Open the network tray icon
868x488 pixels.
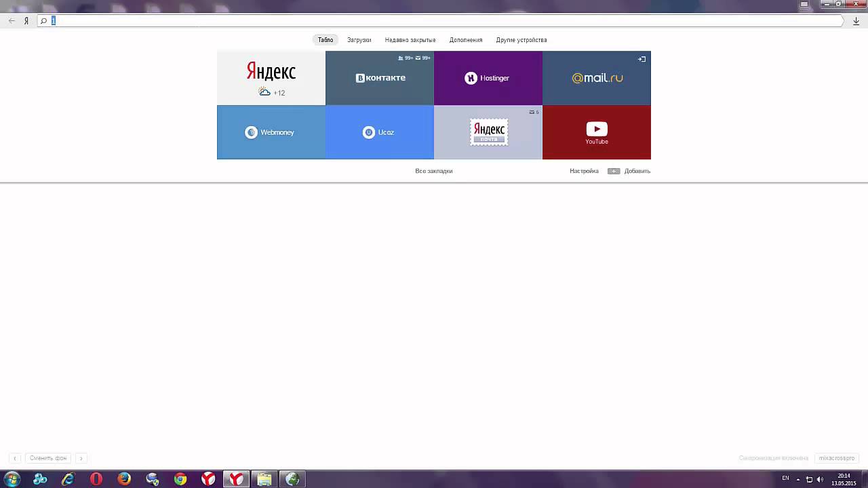tap(809, 479)
